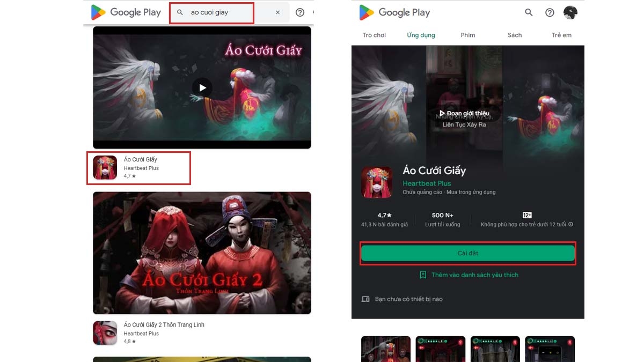Viewport: 644px width, 362px height.
Task: Click the Google Play logo in right panel
Action: point(393,12)
